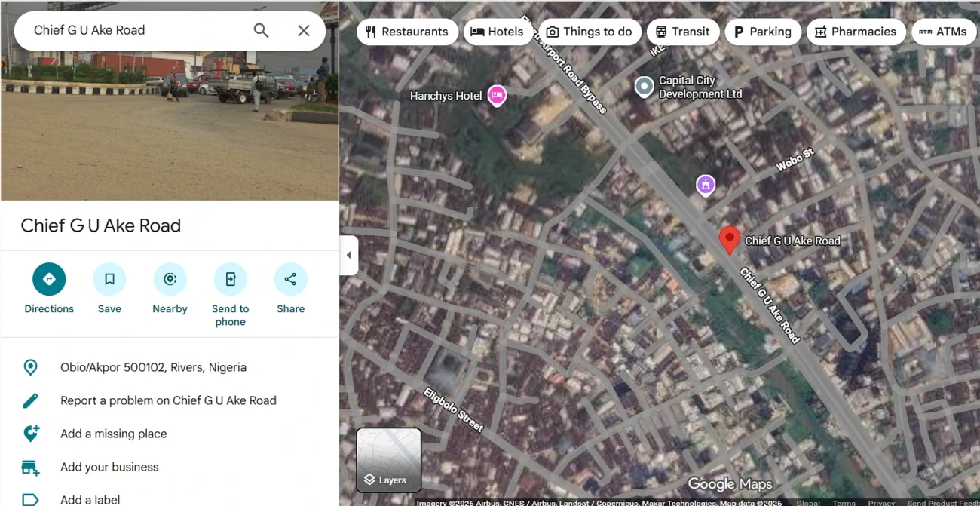The width and height of the screenshot is (980, 506).
Task: Click the add your business storefront icon
Action: tap(30, 468)
